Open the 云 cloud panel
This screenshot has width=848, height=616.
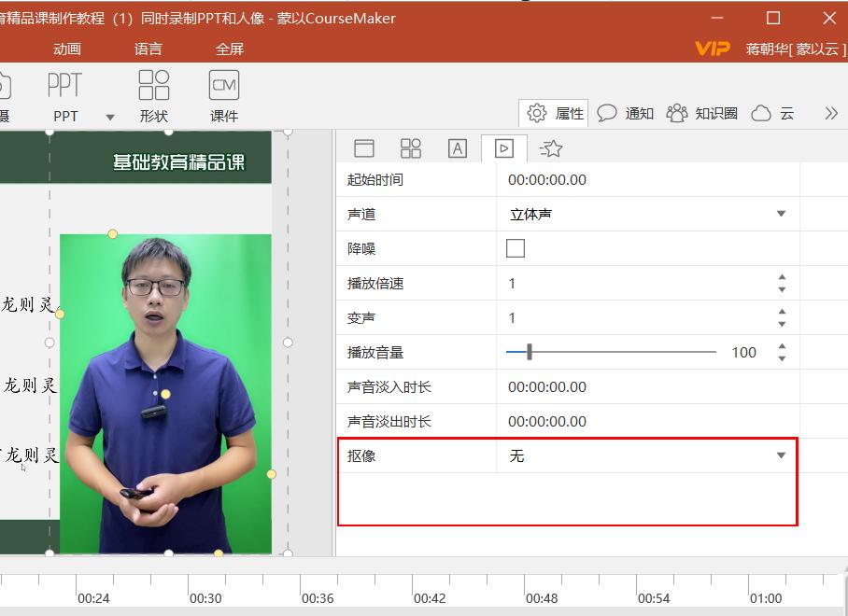pos(773,113)
